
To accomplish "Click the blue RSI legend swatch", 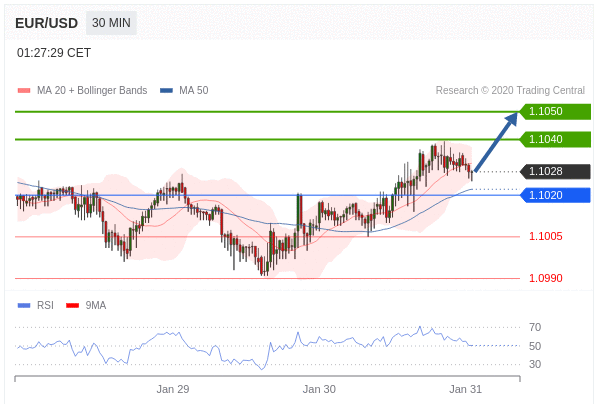I will 24,305.
